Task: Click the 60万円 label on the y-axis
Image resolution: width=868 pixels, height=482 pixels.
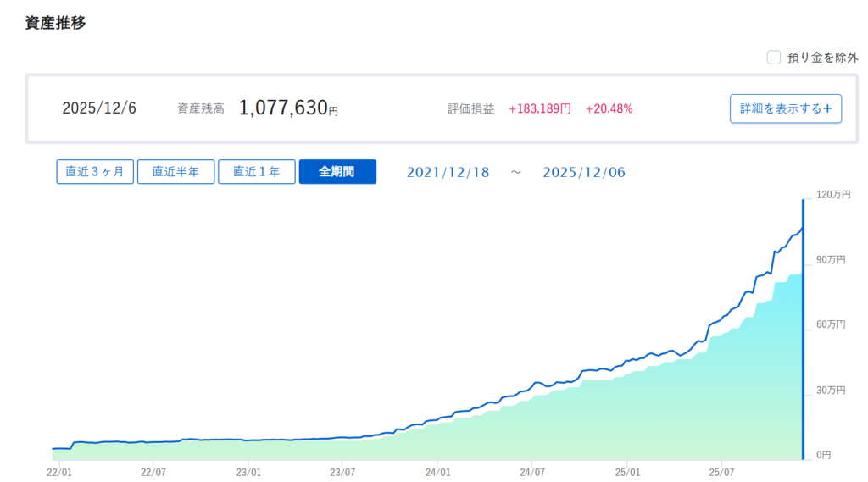Action: click(x=831, y=325)
